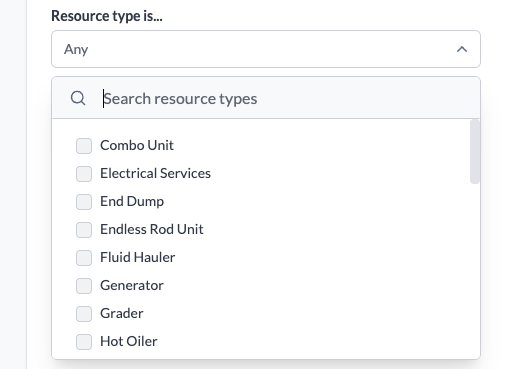Screen dimensions: 505x369
Task: Click the 'Resource type is...' heading label
Action: coord(107,16)
